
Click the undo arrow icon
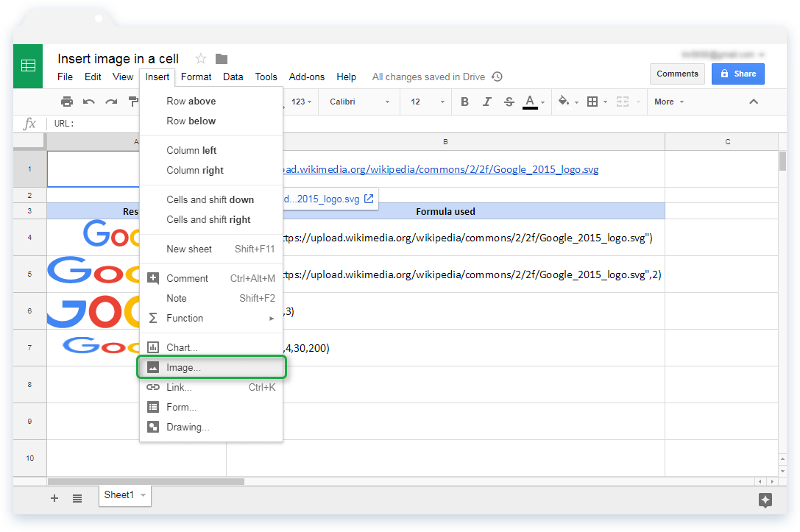coord(89,102)
